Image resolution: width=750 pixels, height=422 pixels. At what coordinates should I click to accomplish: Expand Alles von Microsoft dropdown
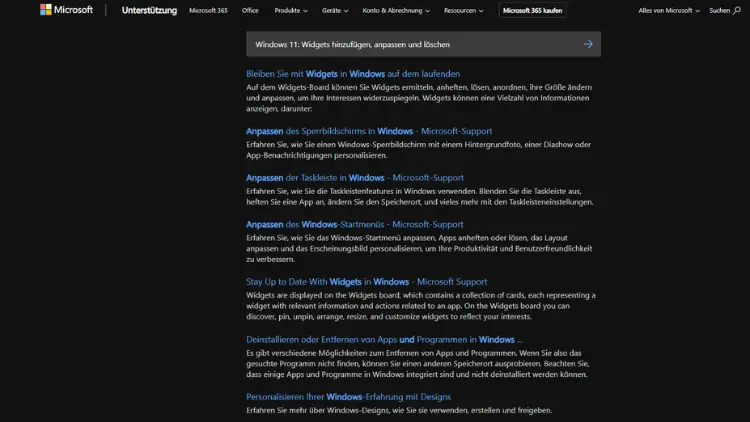point(669,10)
